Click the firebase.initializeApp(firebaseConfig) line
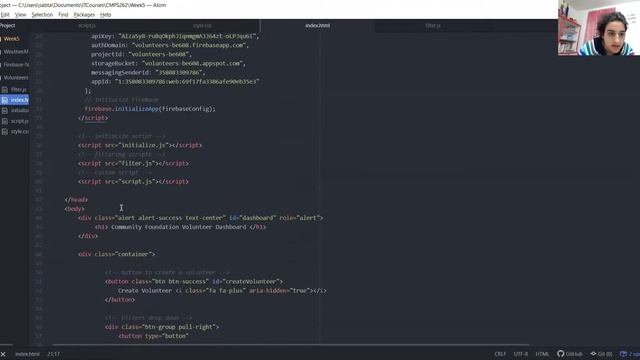Screen dimensions: 640x360 point(150,109)
